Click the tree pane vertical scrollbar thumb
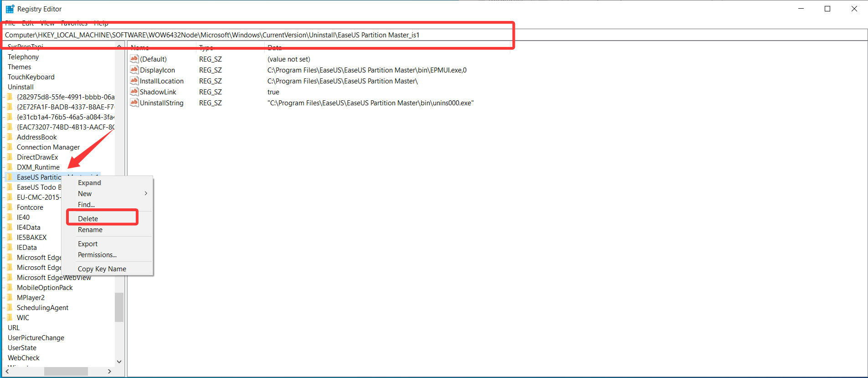Image resolution: width=868 pixels, height=378 pixels. [119, 307]
